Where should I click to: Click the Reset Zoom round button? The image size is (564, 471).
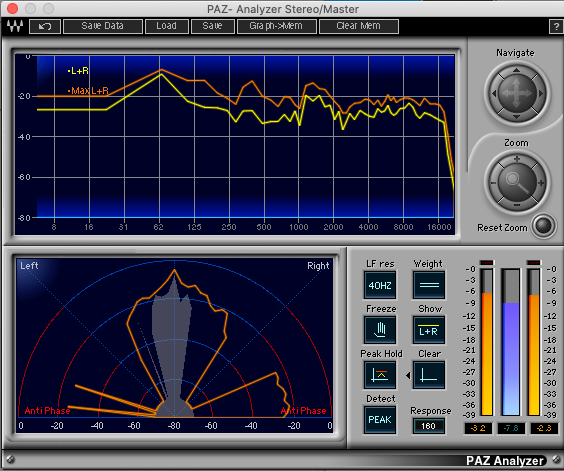(543, 226)
